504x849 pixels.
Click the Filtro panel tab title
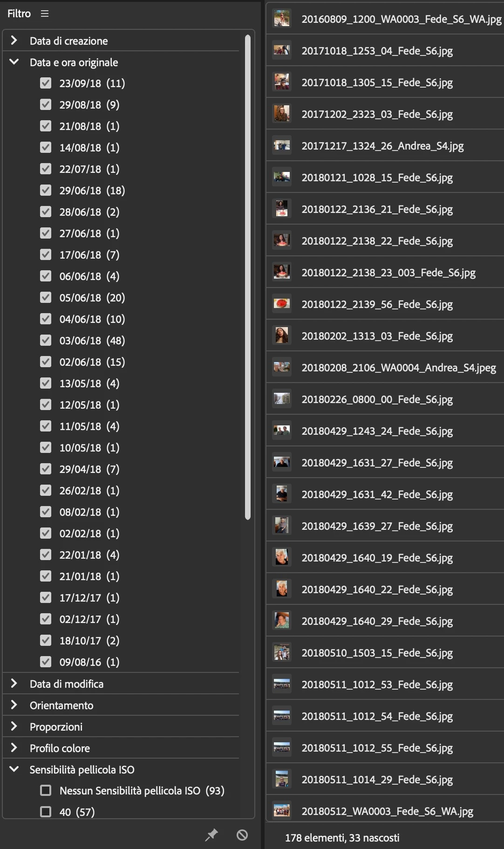pyautogui.click(x=19, y=14)
